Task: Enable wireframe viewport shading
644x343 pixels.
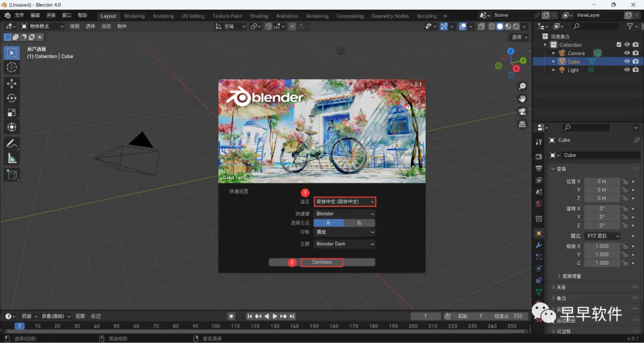Action: click(x=491, y=26)
